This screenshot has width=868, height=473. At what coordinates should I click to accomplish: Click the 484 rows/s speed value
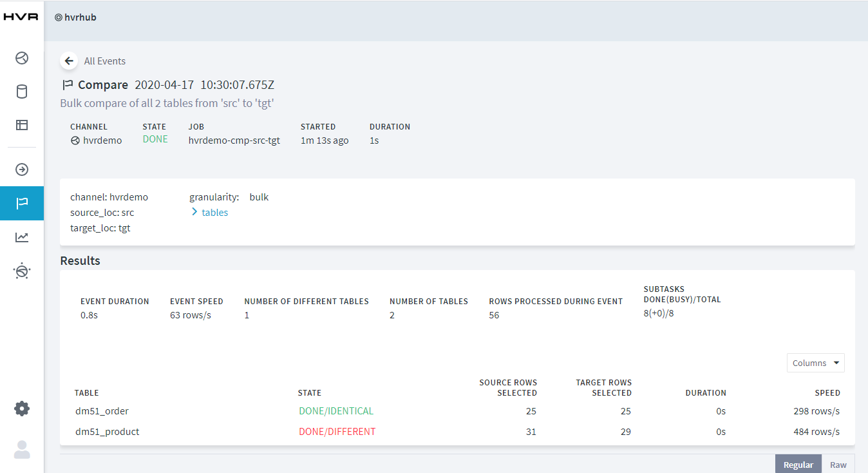tap(816, 432)
